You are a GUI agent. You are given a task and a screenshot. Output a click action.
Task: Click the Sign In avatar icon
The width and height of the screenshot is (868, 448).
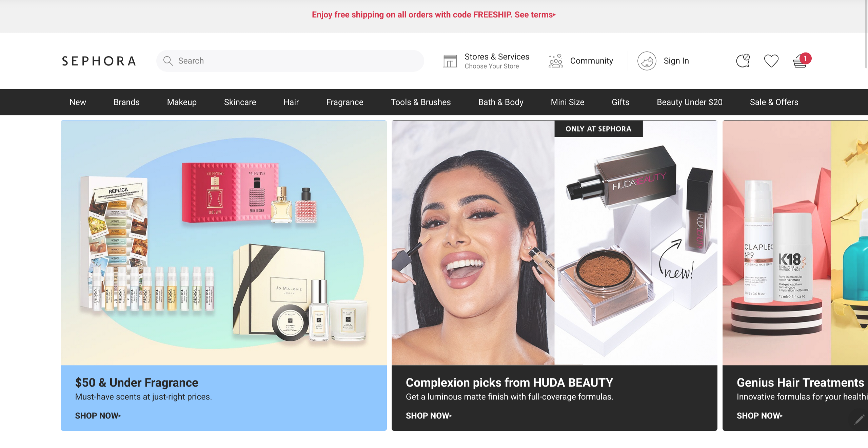click(x=647, y=61)
